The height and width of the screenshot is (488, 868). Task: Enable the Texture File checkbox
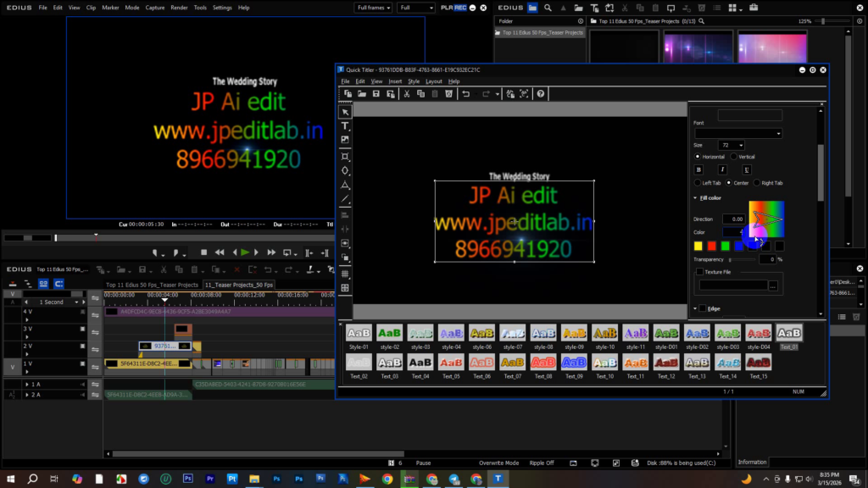click(699, 272)
